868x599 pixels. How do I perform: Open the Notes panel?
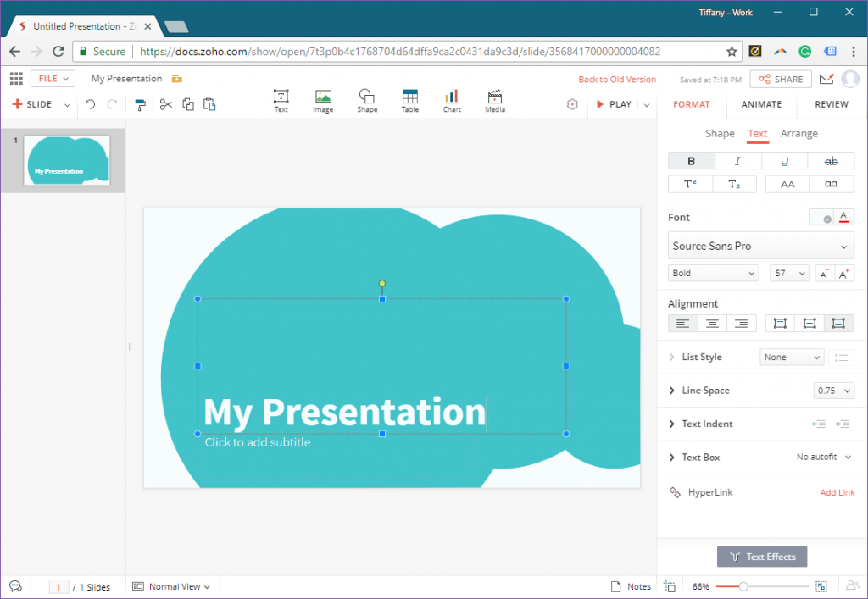631,585
